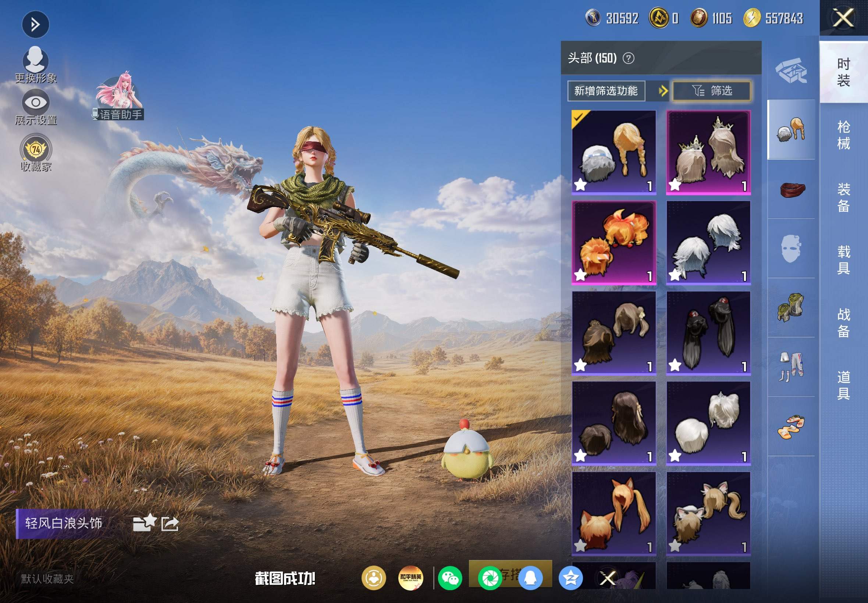Toggle favorite star on tan cat-ear hairstyle
Screen dimensions: 868x603
click(675, 546)
